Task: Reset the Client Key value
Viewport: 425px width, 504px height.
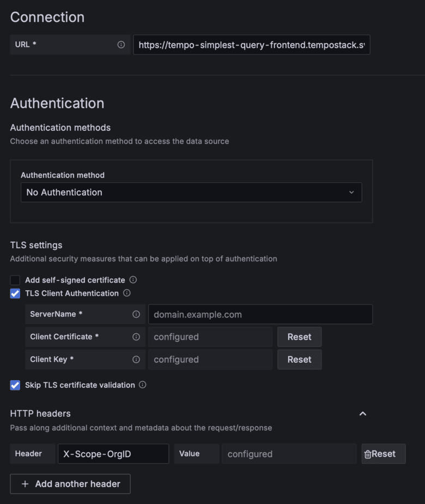Action: pos(299,359)
